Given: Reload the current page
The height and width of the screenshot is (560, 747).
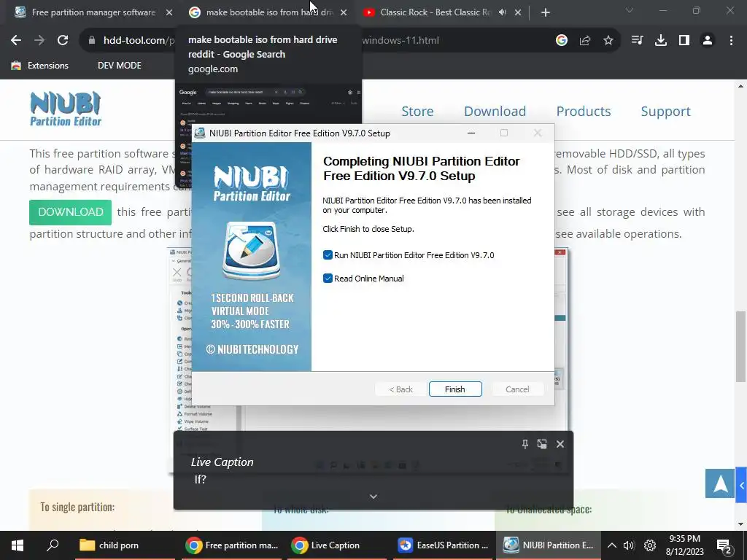Looking at the screenshot, I should (63, 41).
